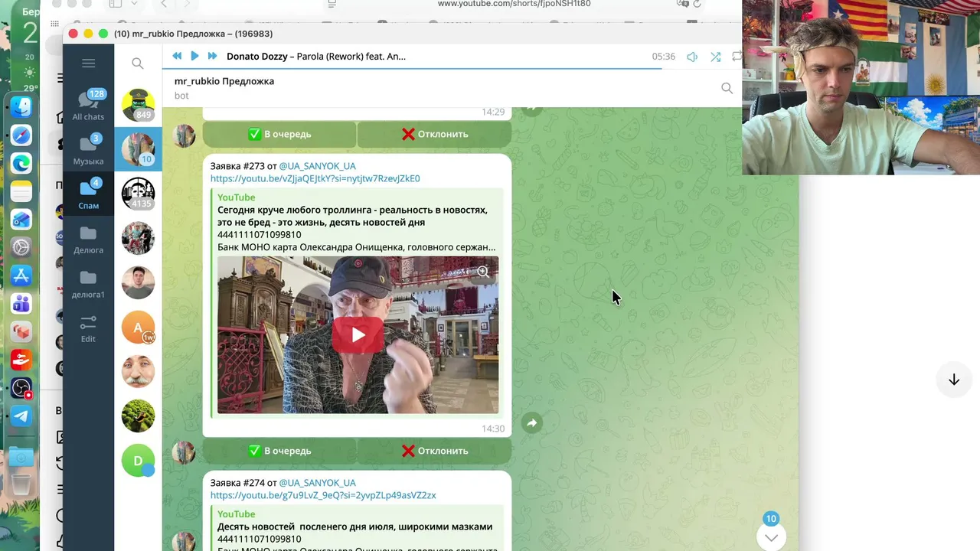Click the player volume speaker icon

pyautogui.click(x=692, y=57)
